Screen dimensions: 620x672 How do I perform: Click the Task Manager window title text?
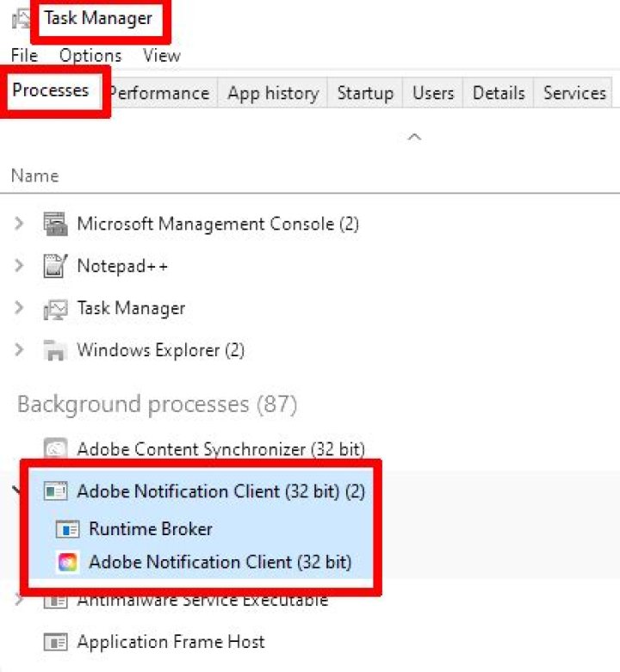pyautogui.click(x=98, y=18)
